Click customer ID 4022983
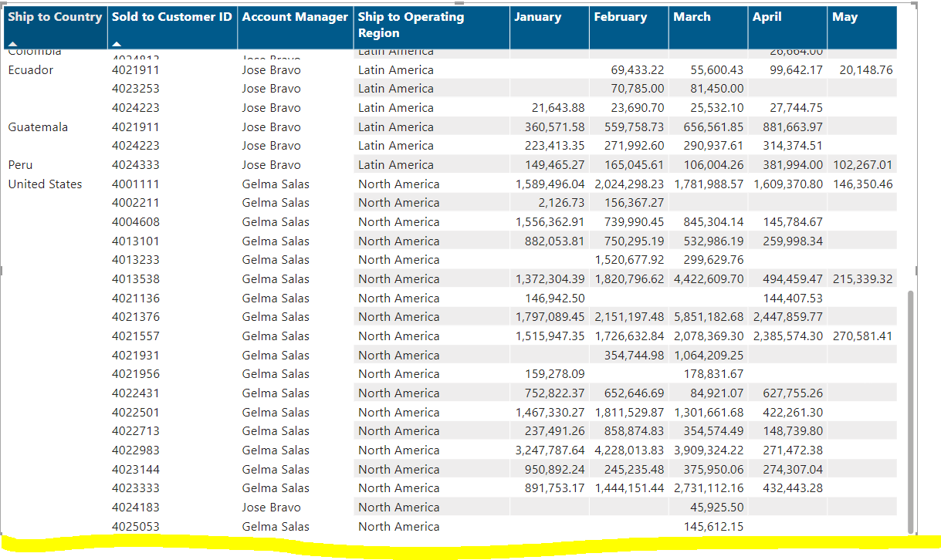Viewport: 941px width, 560px height. tap(136, 450)
